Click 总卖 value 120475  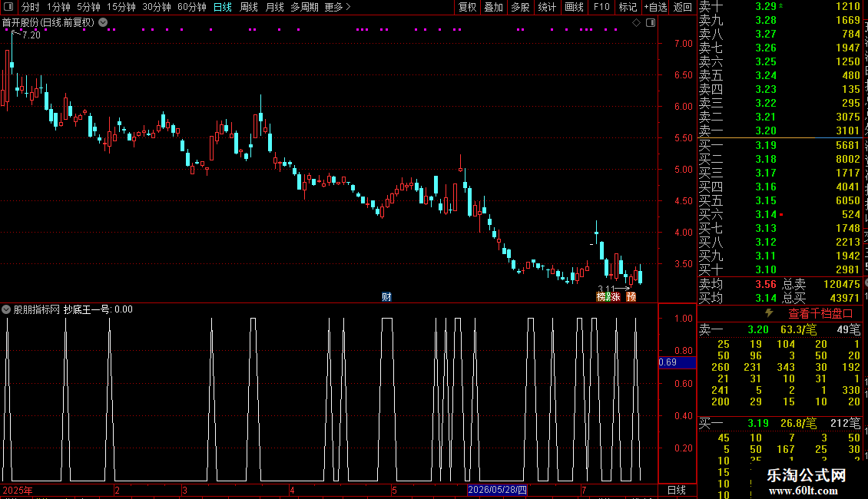(x=841, y=284)
